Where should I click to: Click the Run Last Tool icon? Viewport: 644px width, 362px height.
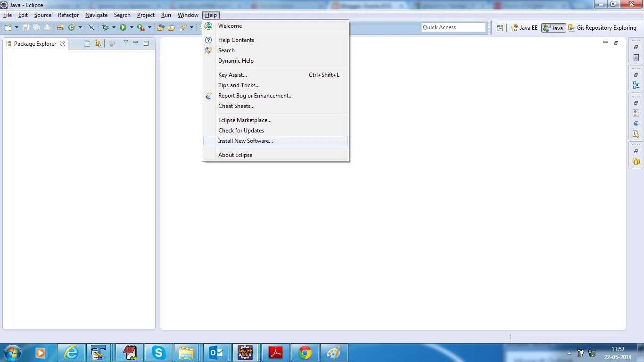tap(140, 27)
